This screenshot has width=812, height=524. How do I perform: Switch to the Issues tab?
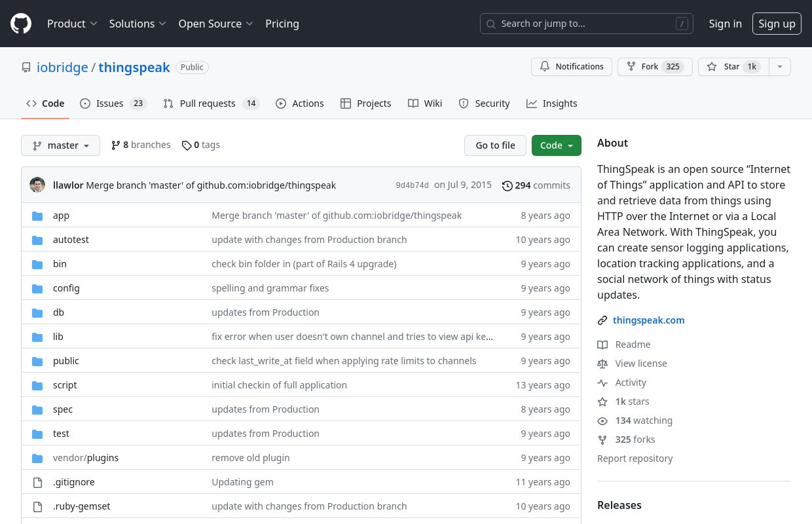[113, 103]
